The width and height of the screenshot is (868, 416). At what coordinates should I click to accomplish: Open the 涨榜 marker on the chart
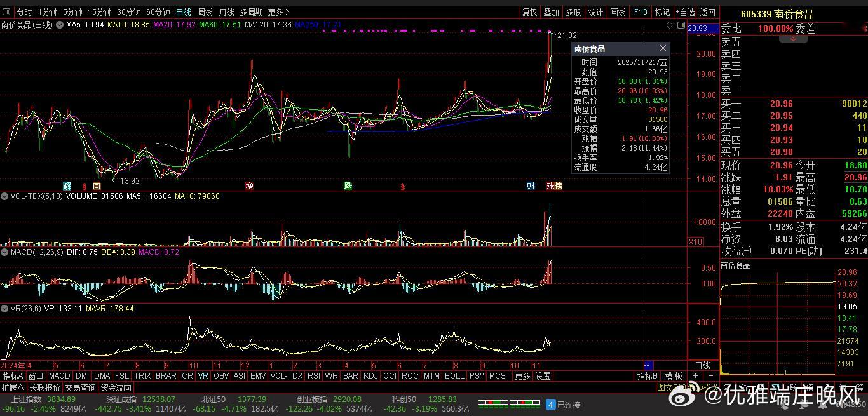click(554, 186)
